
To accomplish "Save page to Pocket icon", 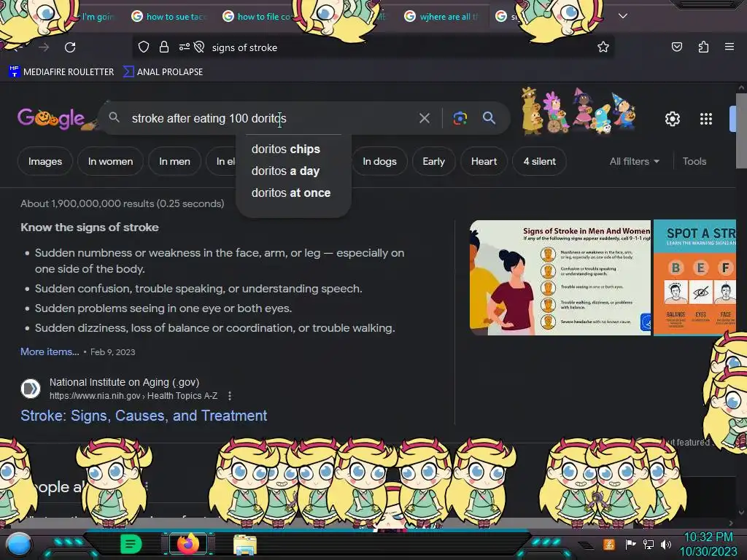I will tap(677, 47).
